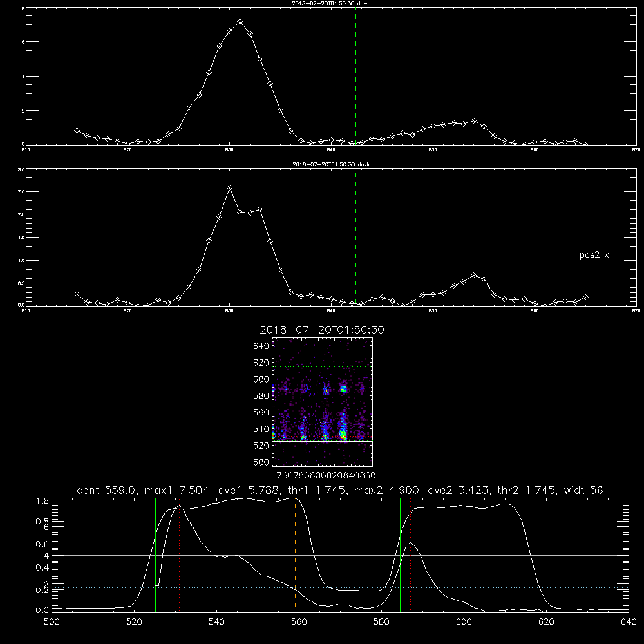Click 'widt 56' in the stats line
Screen dimensions: 644x644
click(x=583, y=490)
